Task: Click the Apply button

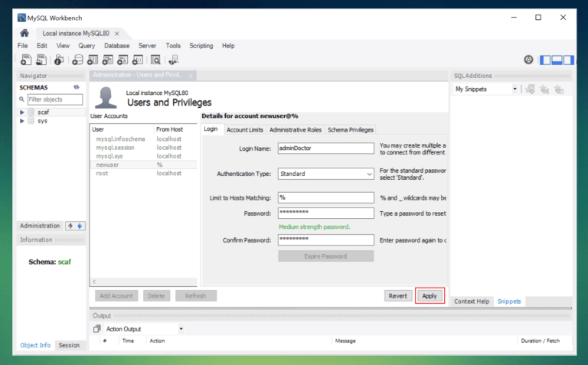Action: (x=430, y=295)
